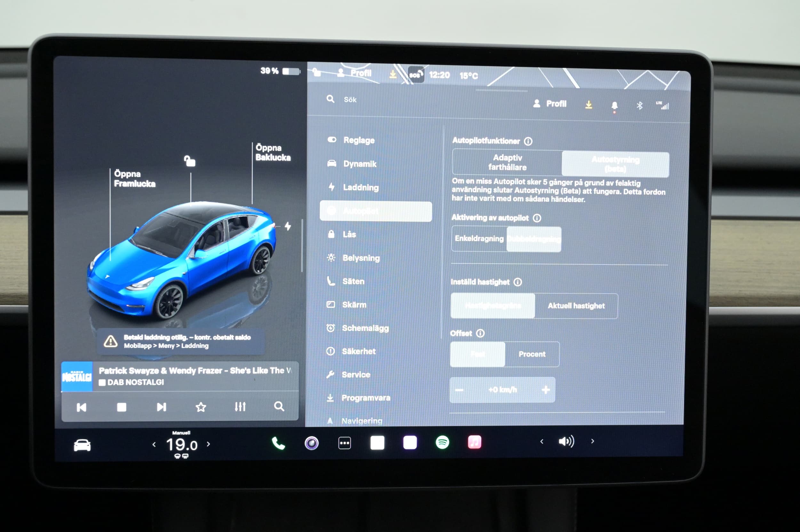The height and width of the screenshot is (532, 800).
Task: Raise temperature with the right chevron
Action: pos(208,444)
